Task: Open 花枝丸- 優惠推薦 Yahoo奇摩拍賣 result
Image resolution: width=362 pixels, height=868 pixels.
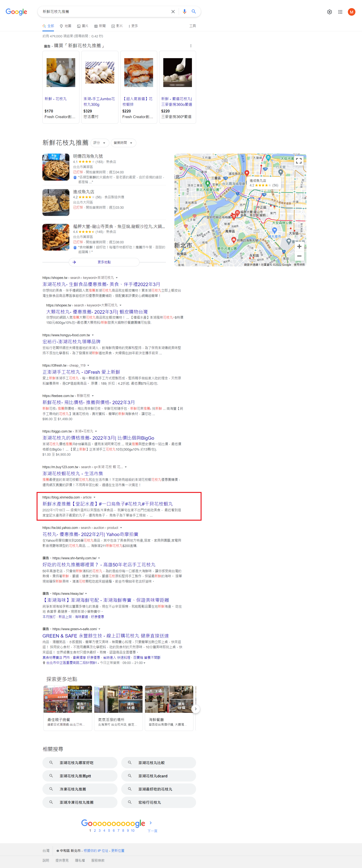Action: [x=90, y=534]
